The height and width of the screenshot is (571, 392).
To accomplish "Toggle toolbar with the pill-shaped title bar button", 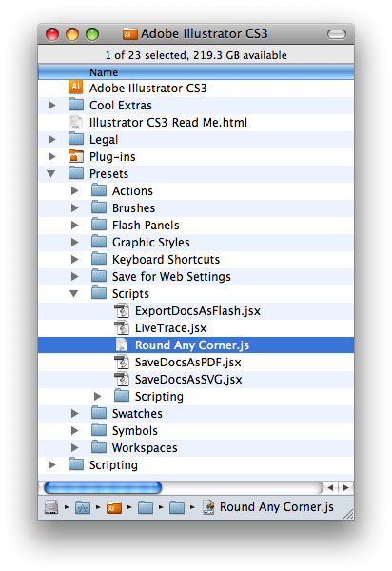I will coord(336,34).
